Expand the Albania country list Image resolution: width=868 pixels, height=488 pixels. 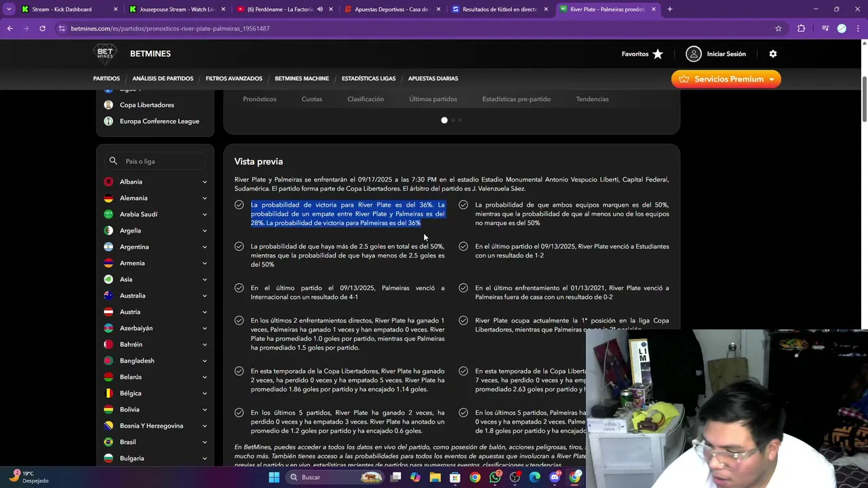(x=204, y=182)
